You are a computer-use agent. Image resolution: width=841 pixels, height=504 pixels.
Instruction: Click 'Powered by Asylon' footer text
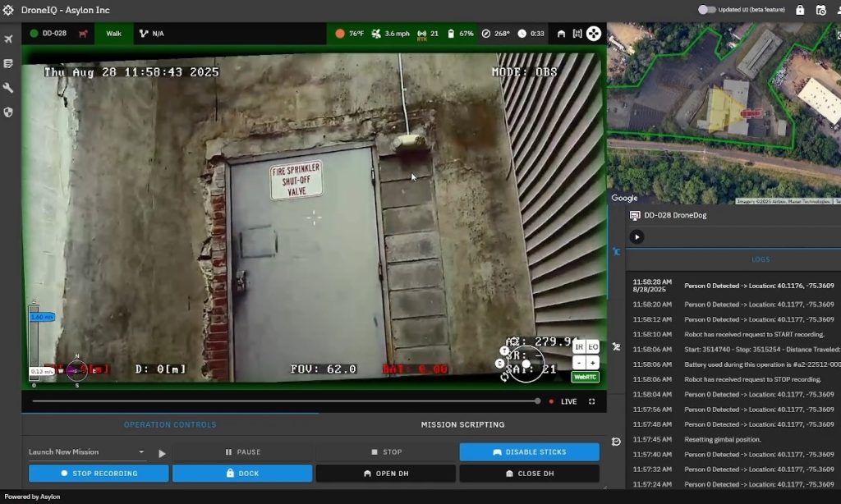click(32, 497)
